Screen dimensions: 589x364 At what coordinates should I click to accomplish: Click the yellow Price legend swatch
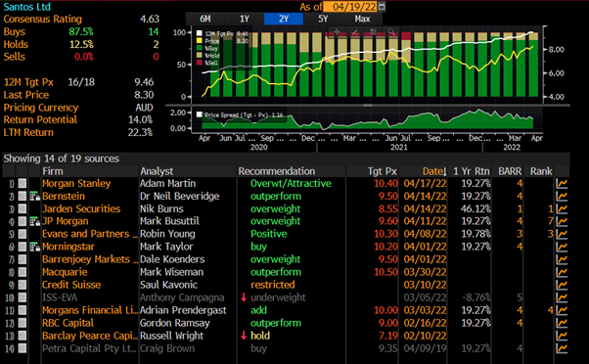pyautogui.click(x=199, y=41)
